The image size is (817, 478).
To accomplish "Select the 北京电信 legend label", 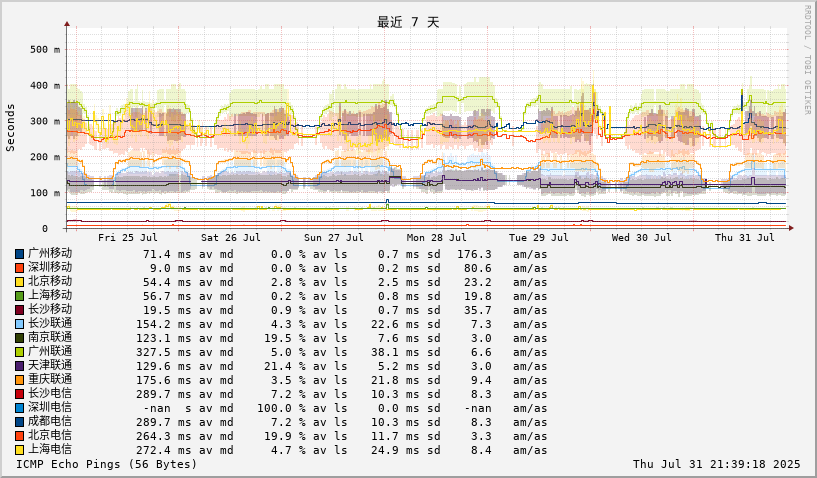I will [x=50, y=435].
